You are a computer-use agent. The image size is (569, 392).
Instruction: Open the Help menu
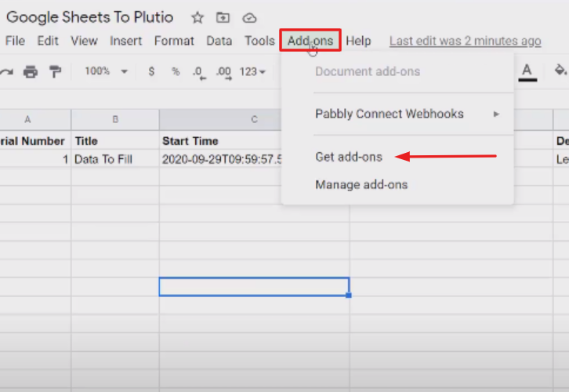[358, 41]
